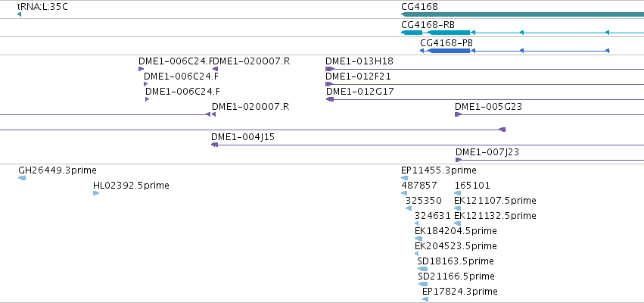
Task: Open the EP17824.3prime EST label
Action: (460, 292)
